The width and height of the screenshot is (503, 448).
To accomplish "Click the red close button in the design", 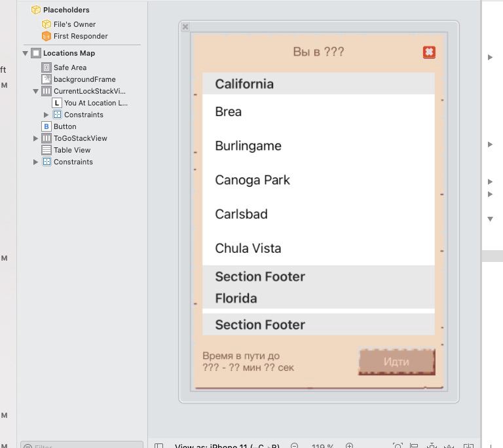I will (x=429, y=52).
